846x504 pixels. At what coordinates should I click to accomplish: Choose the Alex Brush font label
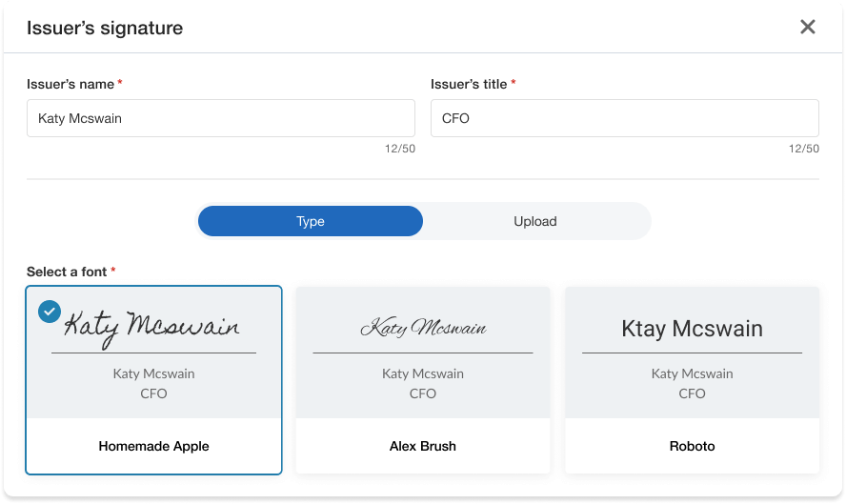[423, 446]
